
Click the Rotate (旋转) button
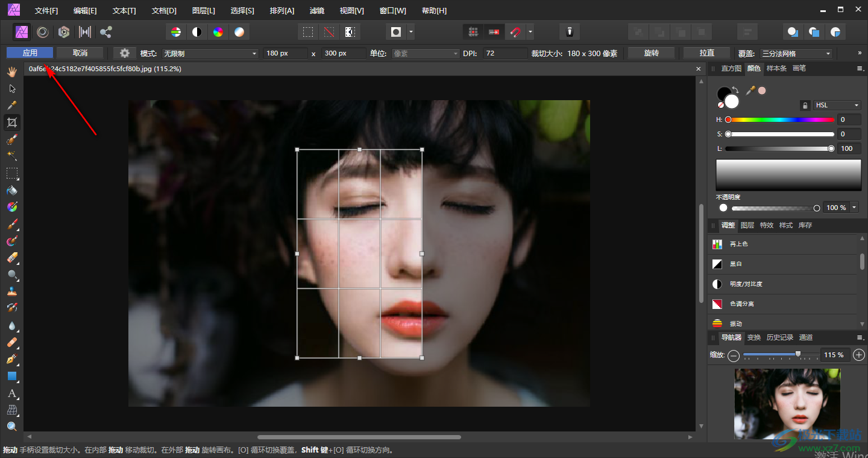[652, 53]
